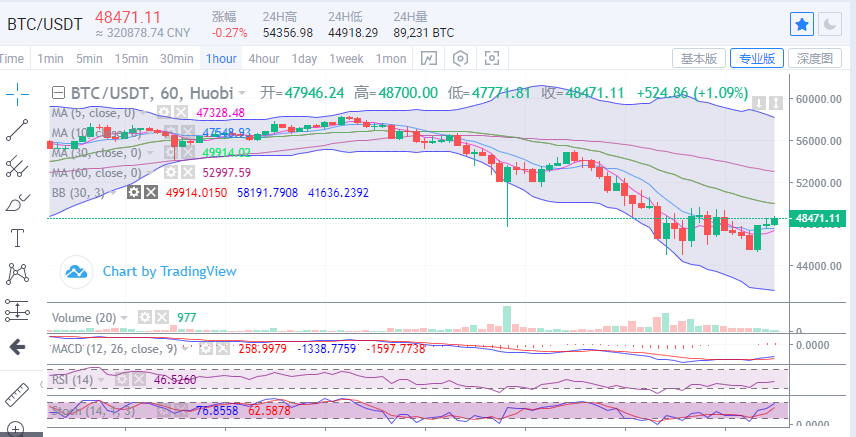Viewport: 856px width, 437px height.
Task: Switch to 1min timeframe
Action: click(50, 59)
